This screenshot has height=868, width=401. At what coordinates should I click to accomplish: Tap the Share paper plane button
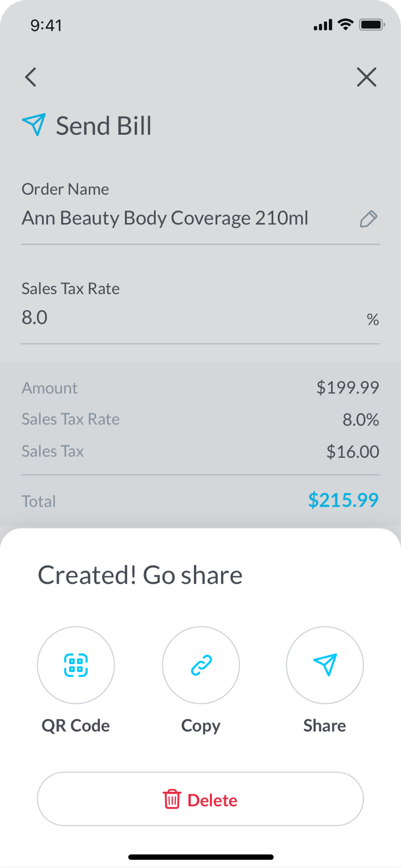325,665
